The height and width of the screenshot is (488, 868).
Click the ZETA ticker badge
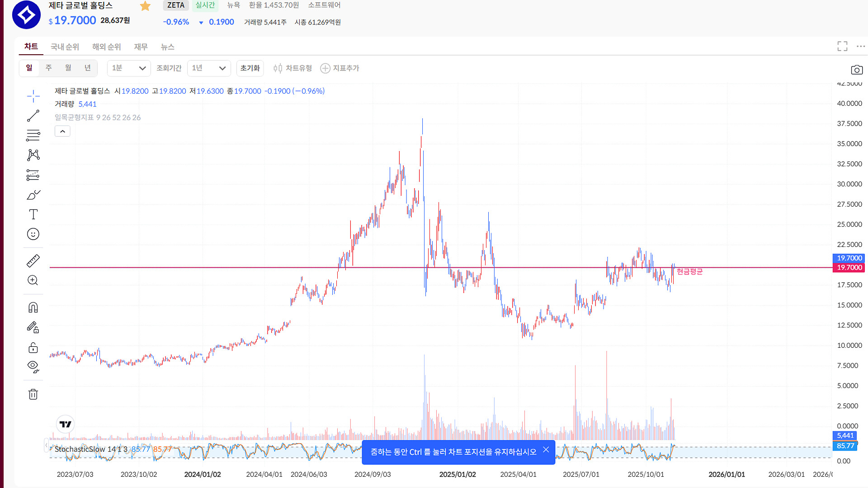(x=176, y=5)
